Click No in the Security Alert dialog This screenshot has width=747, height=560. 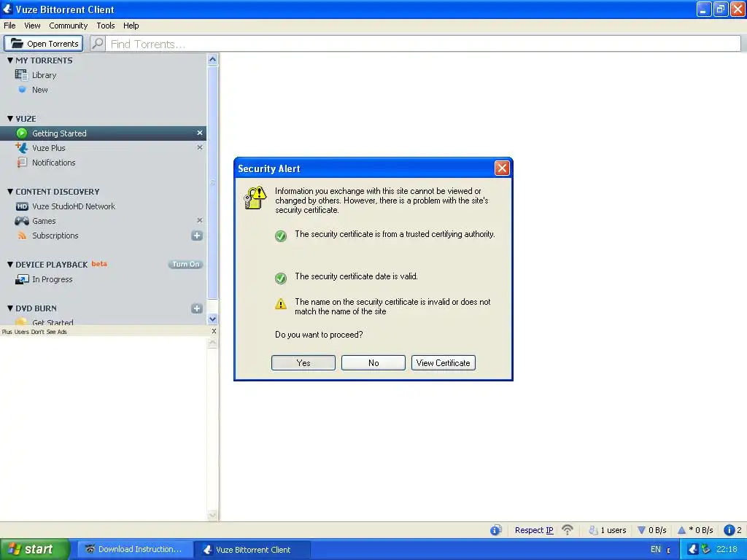(373, 363)
